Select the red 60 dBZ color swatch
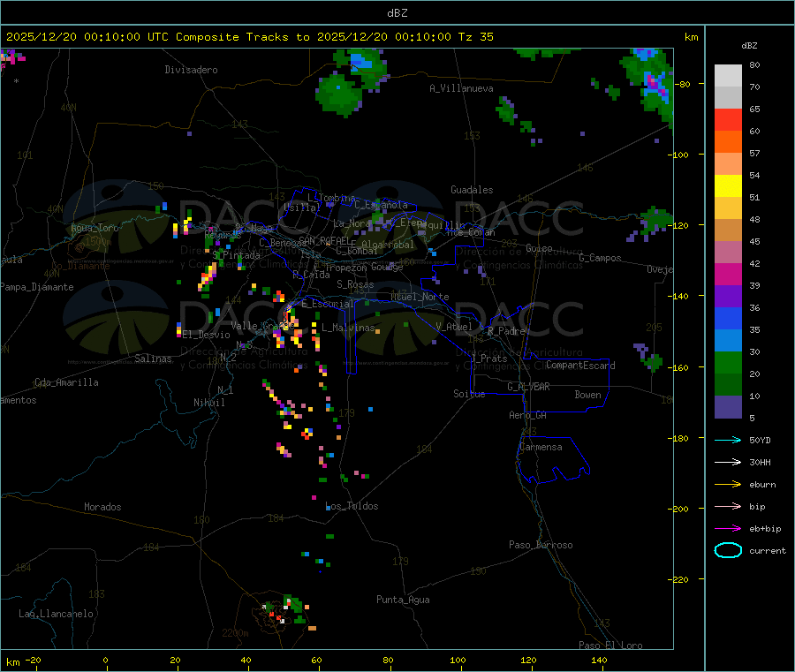This screenshot has width=795, height=672. [728, 119]
